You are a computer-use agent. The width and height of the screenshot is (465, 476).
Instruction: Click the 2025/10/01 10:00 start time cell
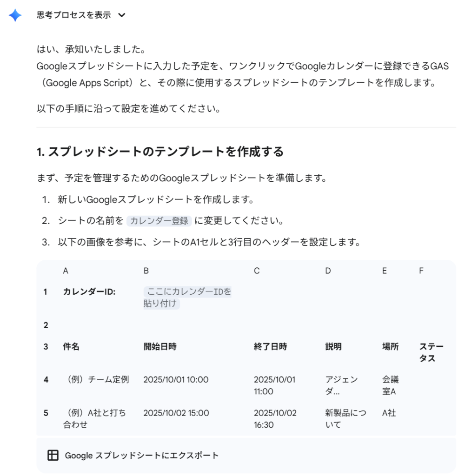[176, 379]
